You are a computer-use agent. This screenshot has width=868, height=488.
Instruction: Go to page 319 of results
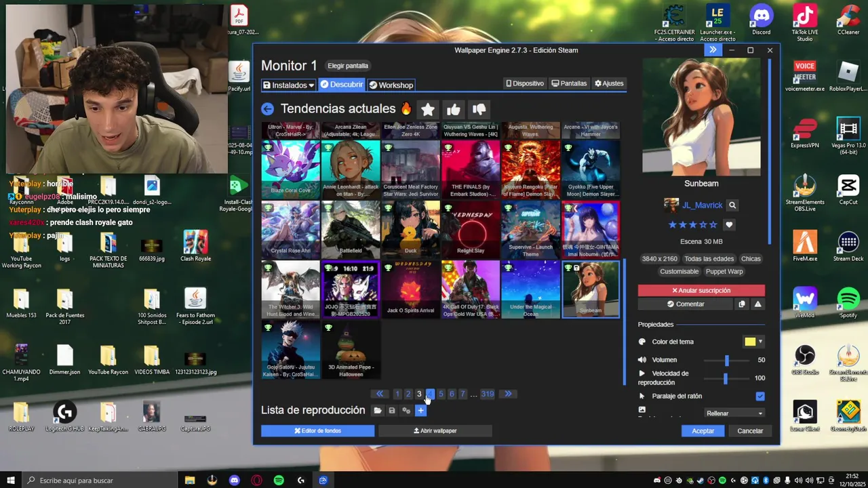pyautogui.click(x=488, y=394)
